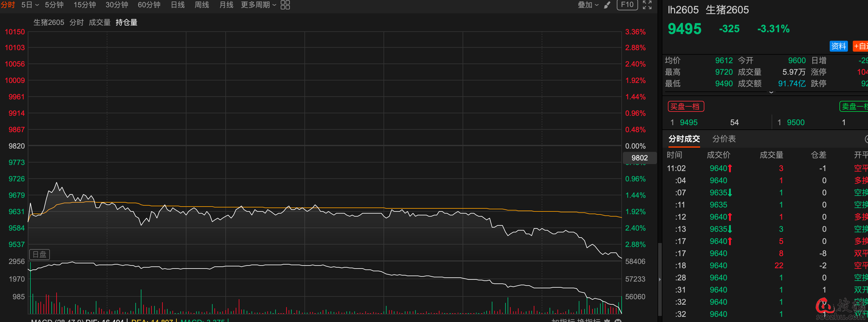Viewport: 868px width, 322px height.
Task: Switch to the 日线 daily chart tab
Action: [x=178, y=5]
